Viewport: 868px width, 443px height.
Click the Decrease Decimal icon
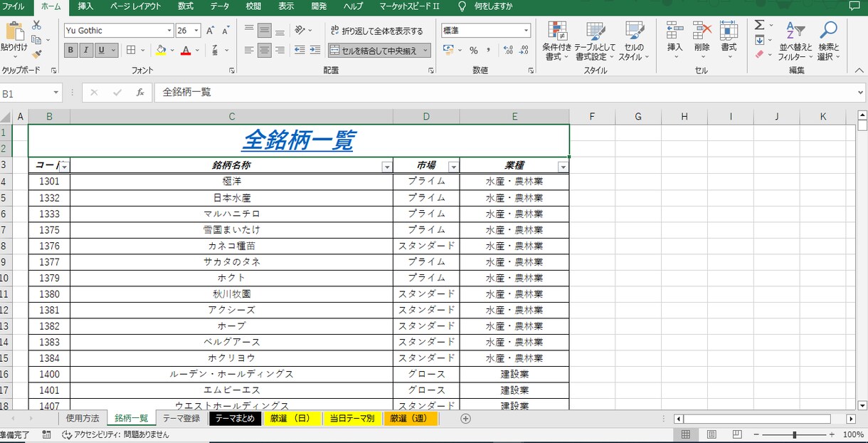pos(525,50)
